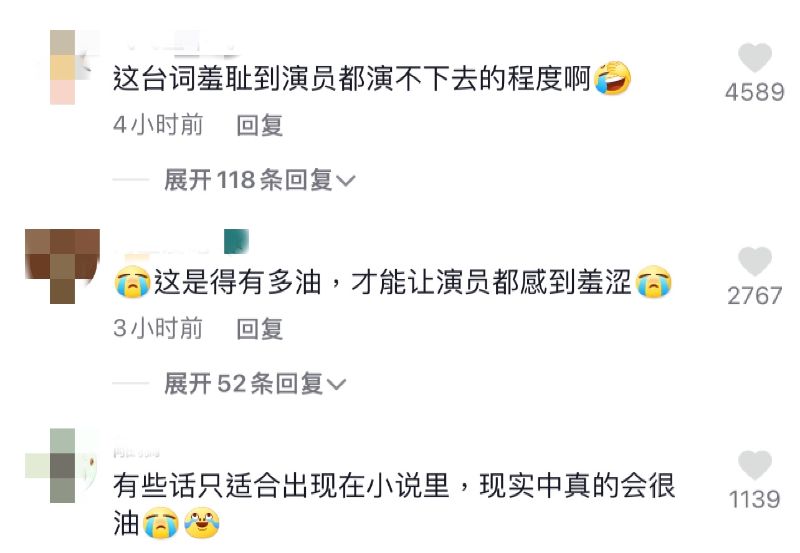
Task: Tap crying emoji after 感到羞涩
Action: pos(654,282)
